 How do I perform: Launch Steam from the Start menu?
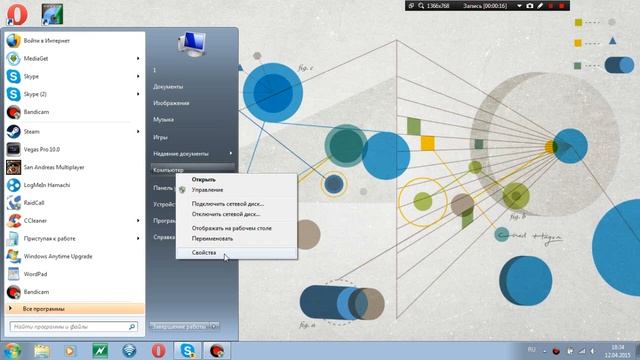pos(74,131)
